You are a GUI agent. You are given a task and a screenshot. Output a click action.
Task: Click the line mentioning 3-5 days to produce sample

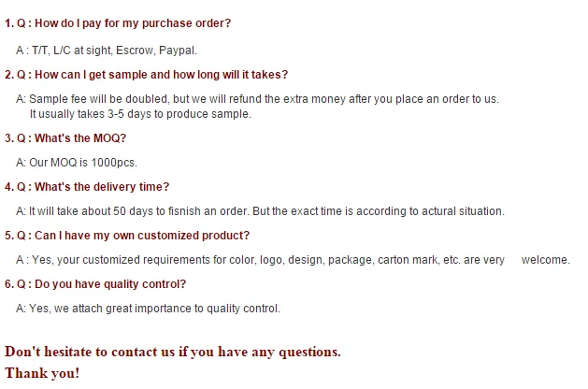pyautogui.click(x=140, y=114)
